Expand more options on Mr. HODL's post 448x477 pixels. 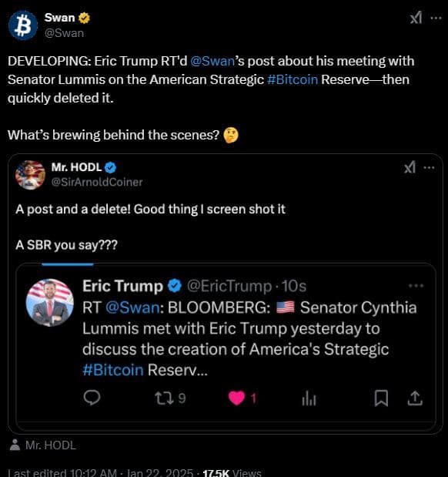click(x=429, y=168)
